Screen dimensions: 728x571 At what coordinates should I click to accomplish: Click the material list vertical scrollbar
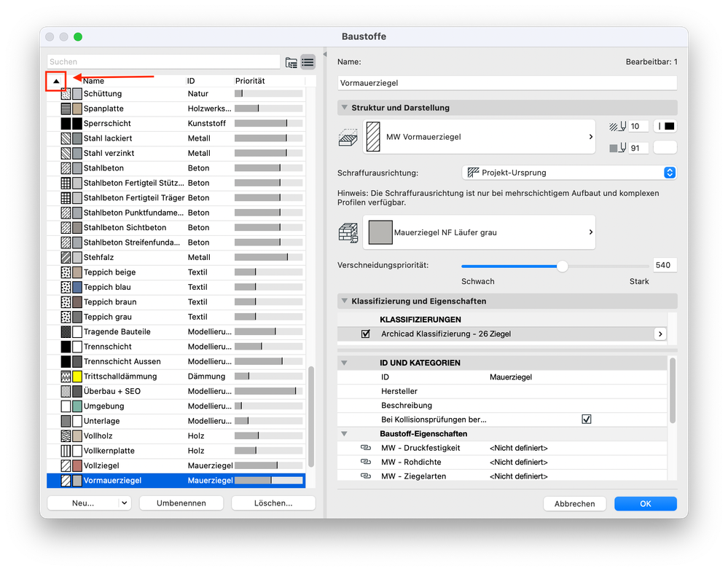(311, 416)
